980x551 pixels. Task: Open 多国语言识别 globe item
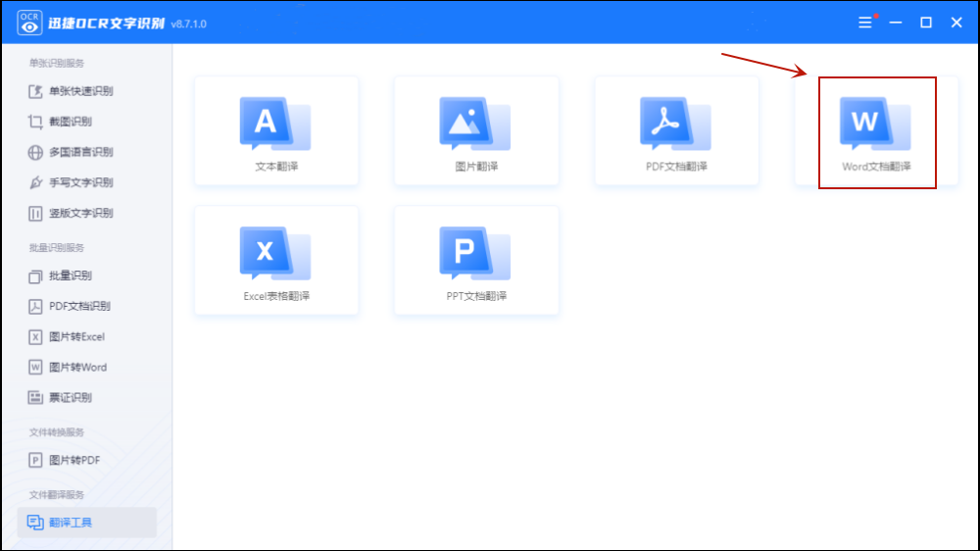click(71, 152)
